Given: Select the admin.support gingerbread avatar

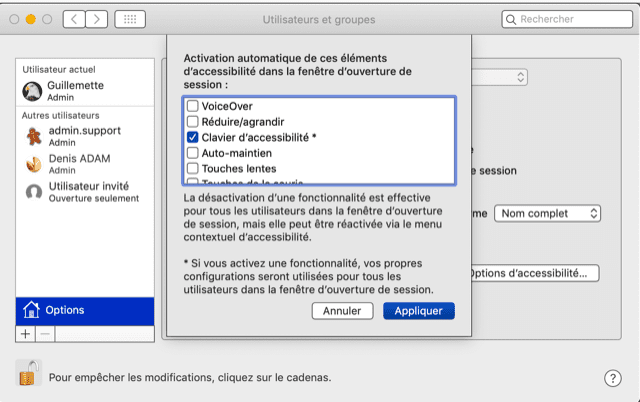Looking at the screenshot, I should pyautogui.click(x=33, y=136).
